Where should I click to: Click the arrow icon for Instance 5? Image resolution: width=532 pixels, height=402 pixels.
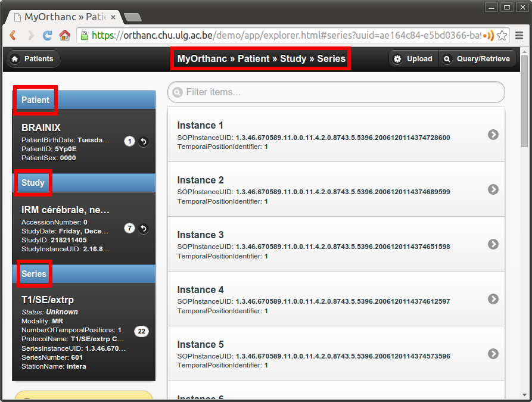[x=493, y=354]
